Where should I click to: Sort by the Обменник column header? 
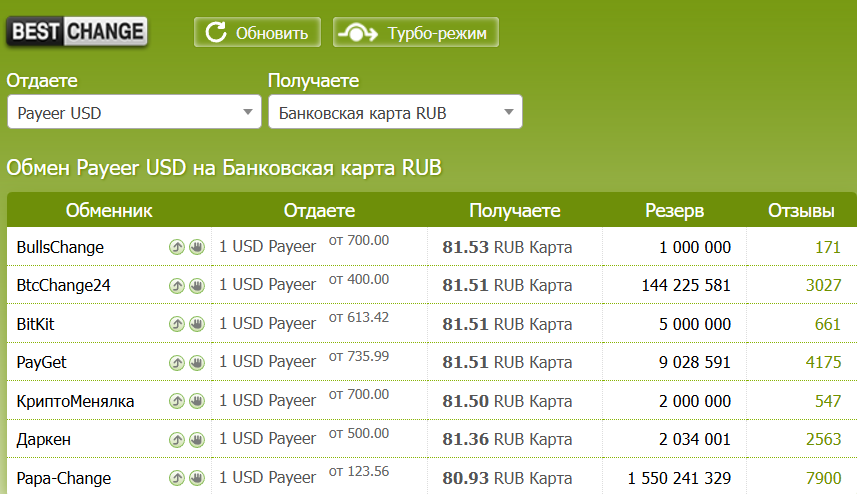pos(109,211)
